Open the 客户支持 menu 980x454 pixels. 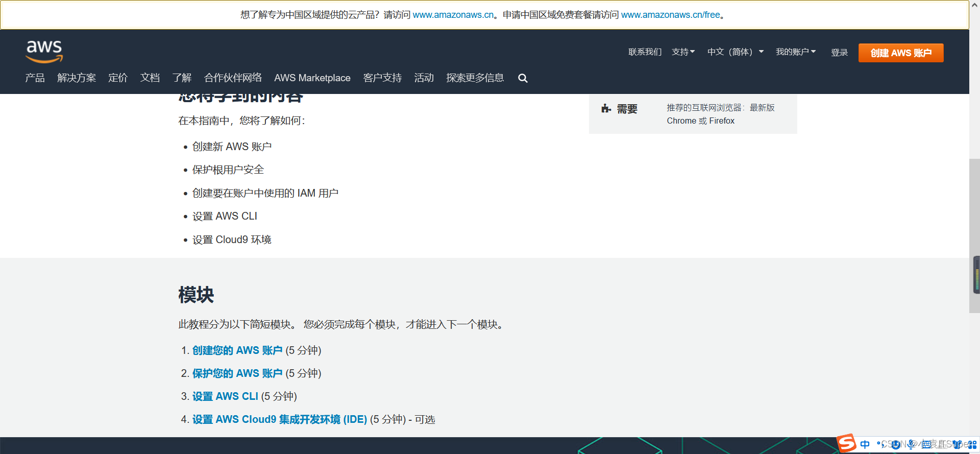click(x=382, y=78)
